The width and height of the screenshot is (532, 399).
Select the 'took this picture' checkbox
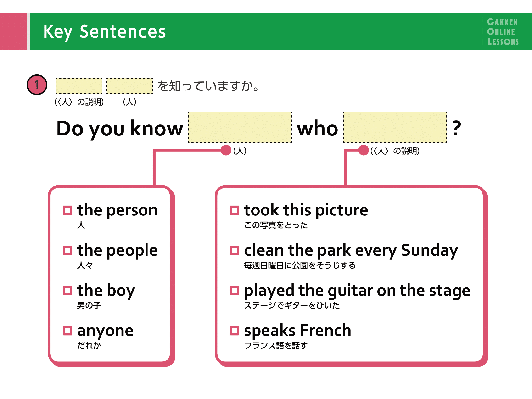(x=234, y=210)
